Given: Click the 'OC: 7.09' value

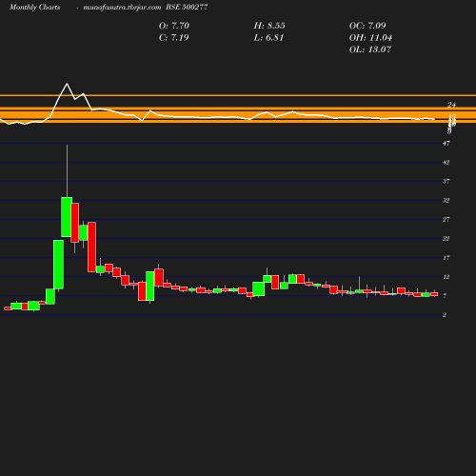Looking at the screenshot, I should (x=367, y=26).
